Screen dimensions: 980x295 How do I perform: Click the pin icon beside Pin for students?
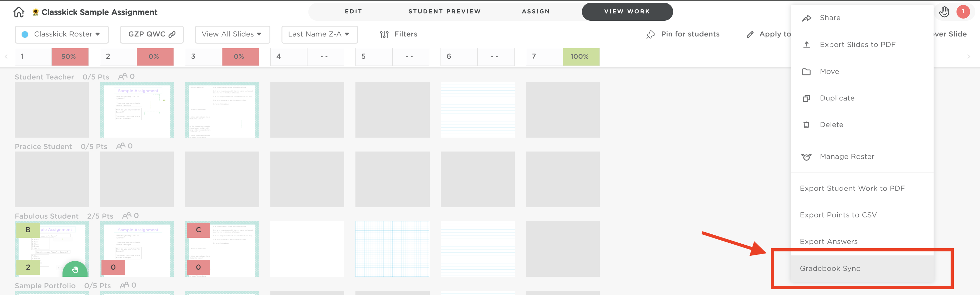[651, 34]
